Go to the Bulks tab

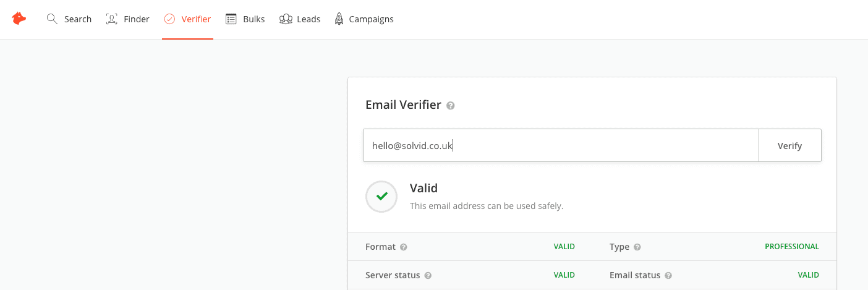(x=253, y=19)
